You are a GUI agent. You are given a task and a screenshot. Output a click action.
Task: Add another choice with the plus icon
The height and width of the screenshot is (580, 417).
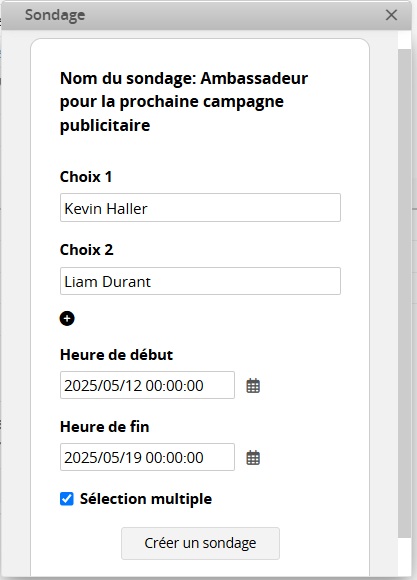pos(67,318)
